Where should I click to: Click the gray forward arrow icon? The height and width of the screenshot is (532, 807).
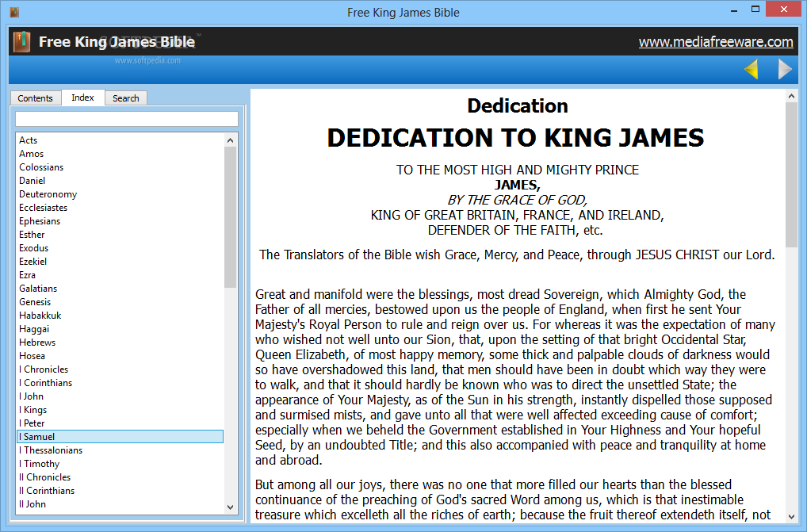785,69
